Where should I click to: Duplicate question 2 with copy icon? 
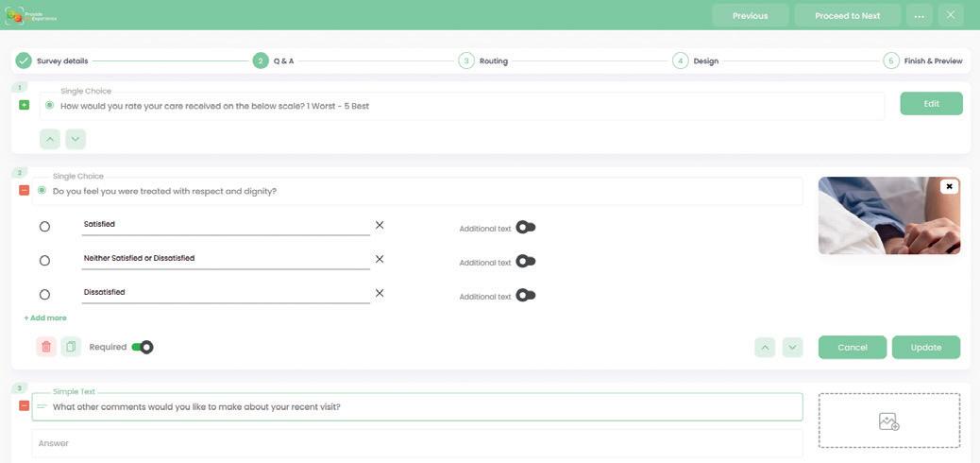71,347
